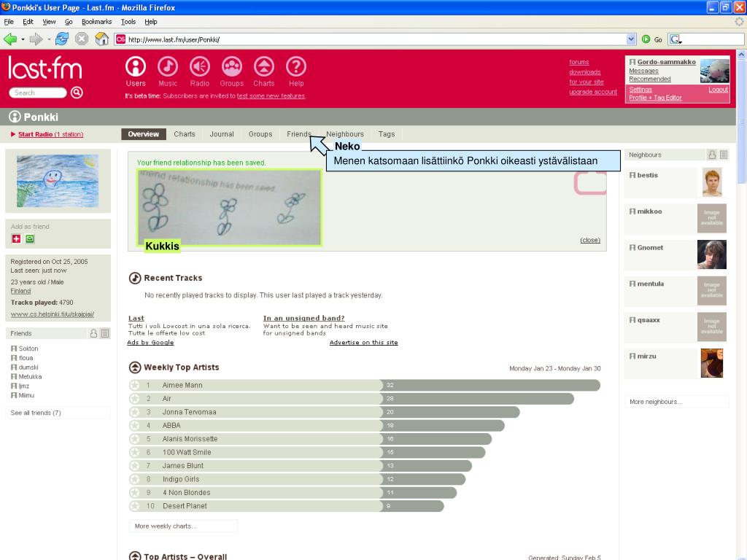Switch to the Overview tab
Image resolution: width=747 pixels, height=560 pixels.
click(144, 134)
